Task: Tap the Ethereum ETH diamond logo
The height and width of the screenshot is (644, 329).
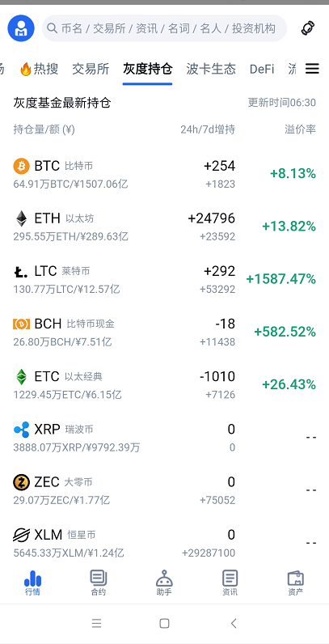Action: [x=21, y=218]
